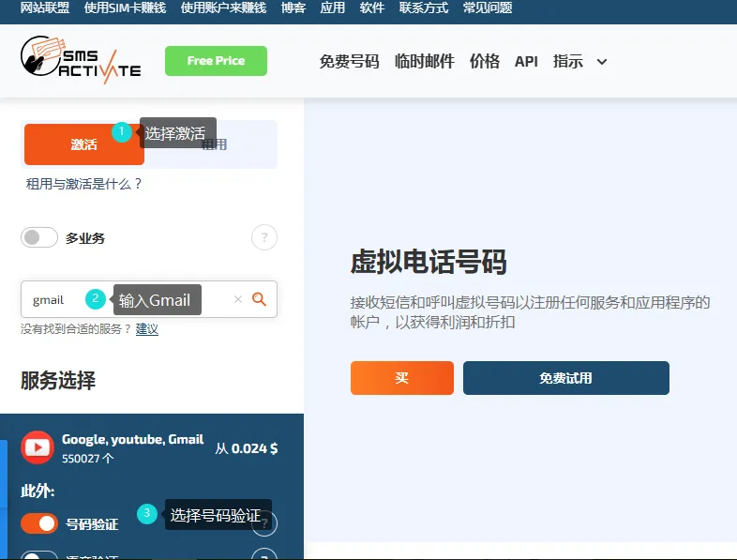Select the 租用 tab

(215, 144)
